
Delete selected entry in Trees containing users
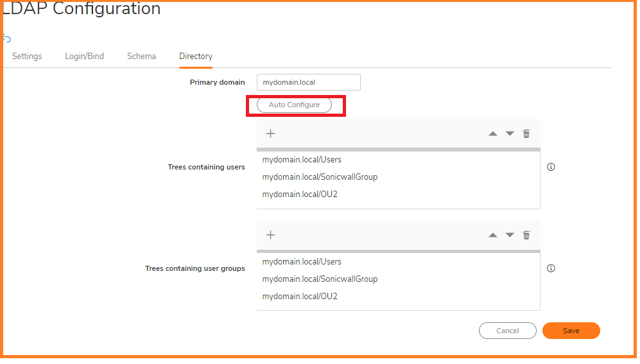point(526,134)
